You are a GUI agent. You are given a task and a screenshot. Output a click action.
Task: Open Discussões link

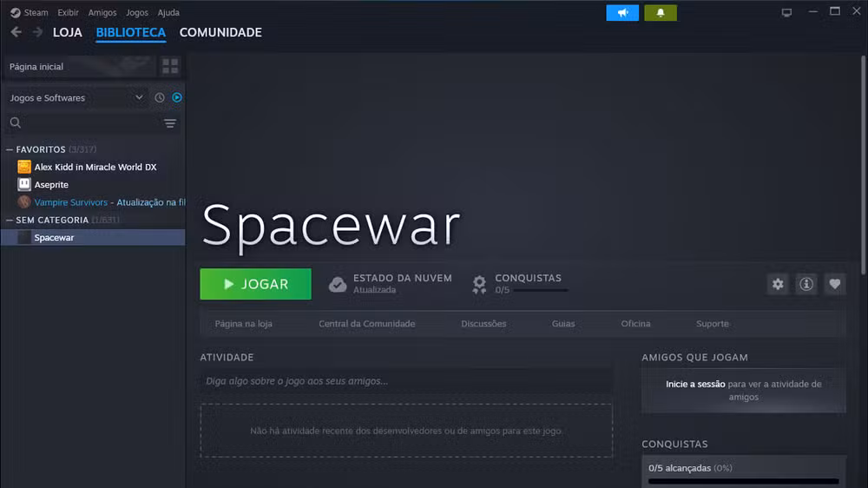click(483, 324)
